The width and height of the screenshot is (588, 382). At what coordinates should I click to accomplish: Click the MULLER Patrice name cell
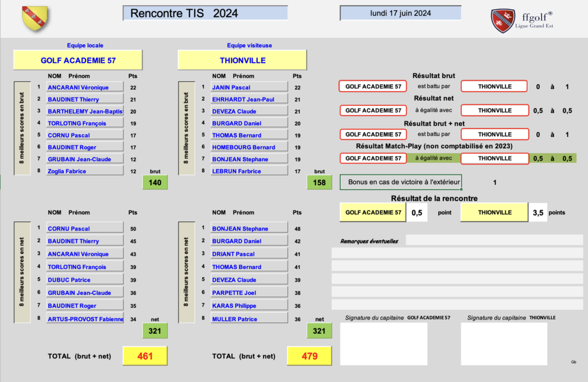249,319
